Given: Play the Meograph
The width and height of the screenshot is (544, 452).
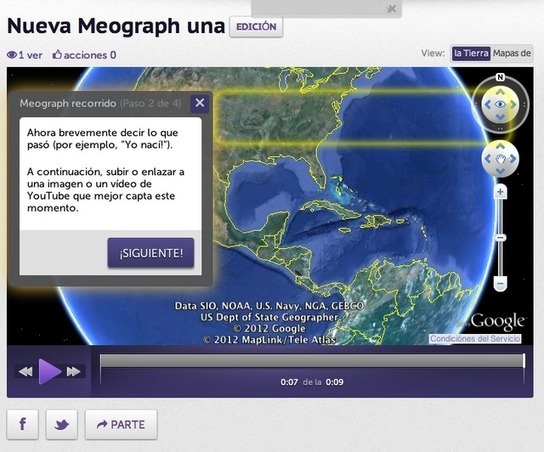Looking at the screenshot, I should [50, 372].
